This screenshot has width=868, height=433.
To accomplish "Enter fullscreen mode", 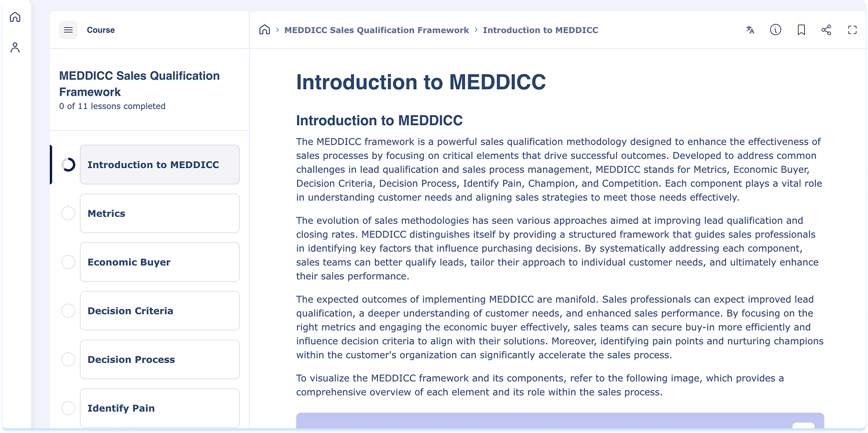I will tap(852, 30).
